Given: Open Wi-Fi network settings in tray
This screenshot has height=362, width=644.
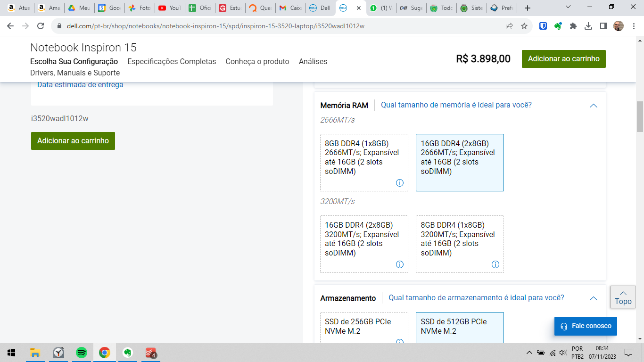Looking at the screenshot, I should coord(552,353).
